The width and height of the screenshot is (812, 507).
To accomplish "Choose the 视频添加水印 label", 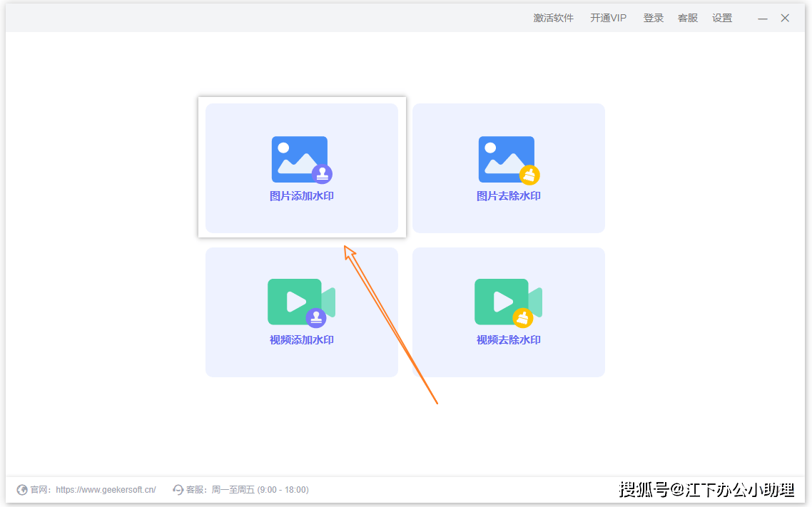I will tap(302, 340).
